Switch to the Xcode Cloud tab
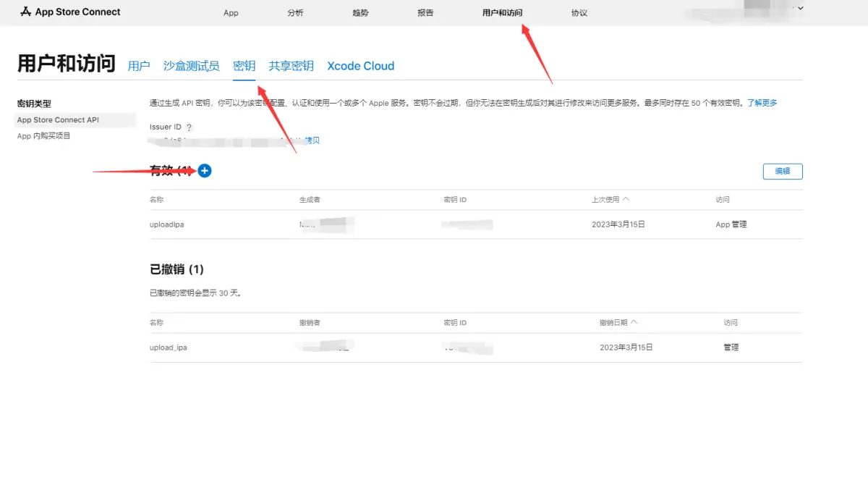Screen dimensions: 868x480 click(361, 66)
